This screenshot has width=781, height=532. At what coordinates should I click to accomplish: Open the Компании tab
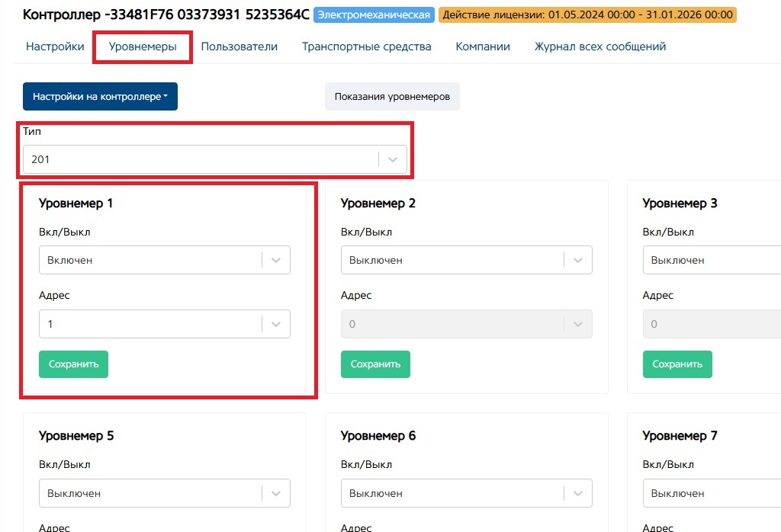click(x=483, y=46)
